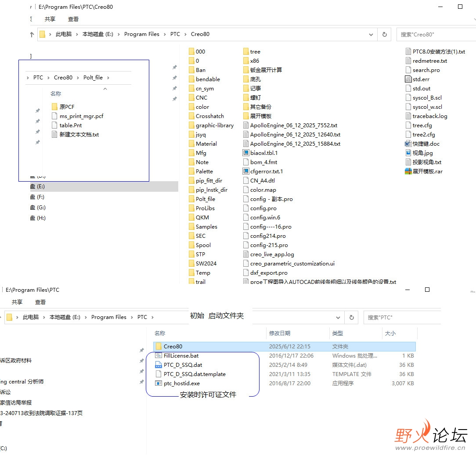Viewport: 476px width, 455px height.
Task: Select the std.err file icon
Action: point(408,79)
